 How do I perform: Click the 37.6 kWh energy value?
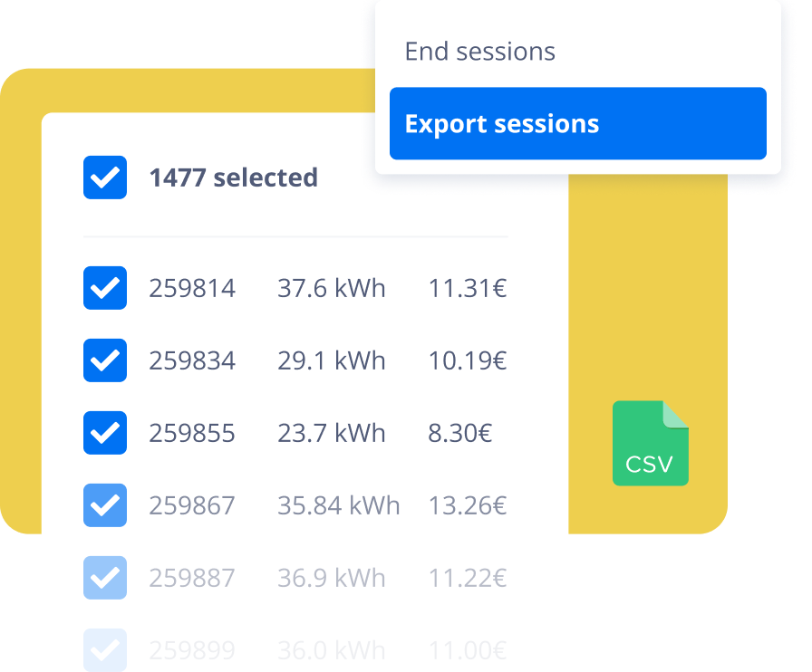pyautogui.click(x=331, y=289)
